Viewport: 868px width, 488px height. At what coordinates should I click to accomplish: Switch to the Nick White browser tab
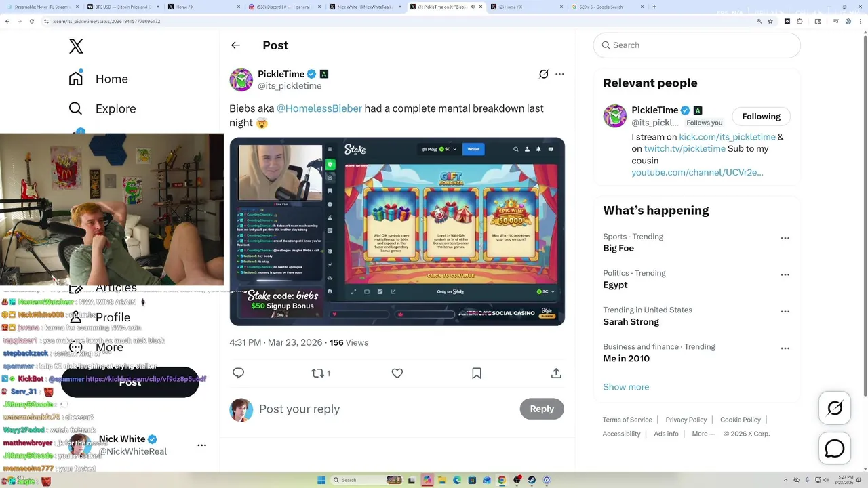pyautogui.click(x=365, y=7)
